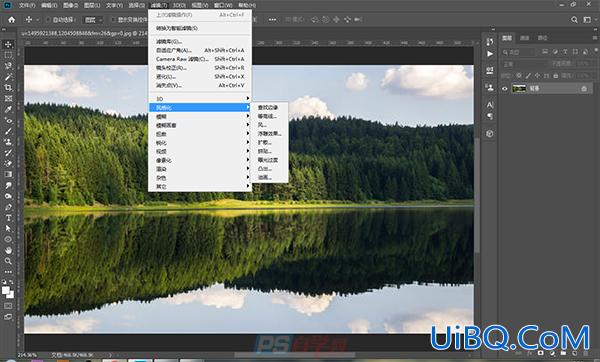Select the Gradient tool
Viewport: 600px width, 362px height.
click(x=8, y=174)
